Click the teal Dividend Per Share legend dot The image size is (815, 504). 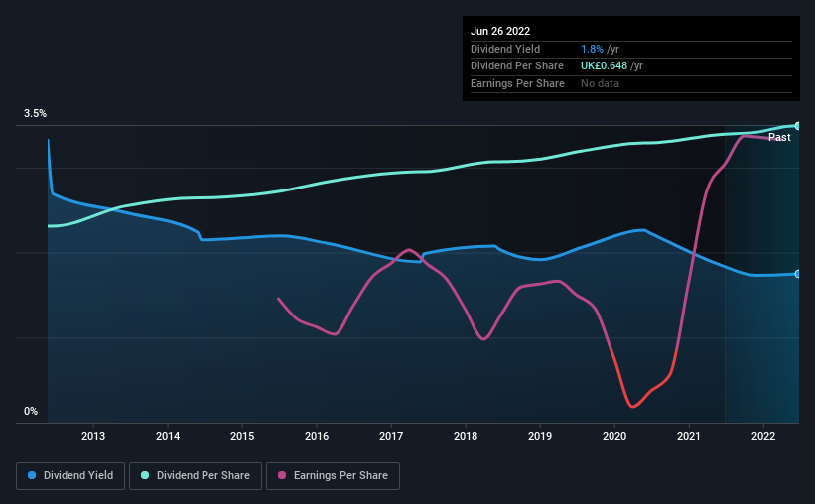coord(145,475)
